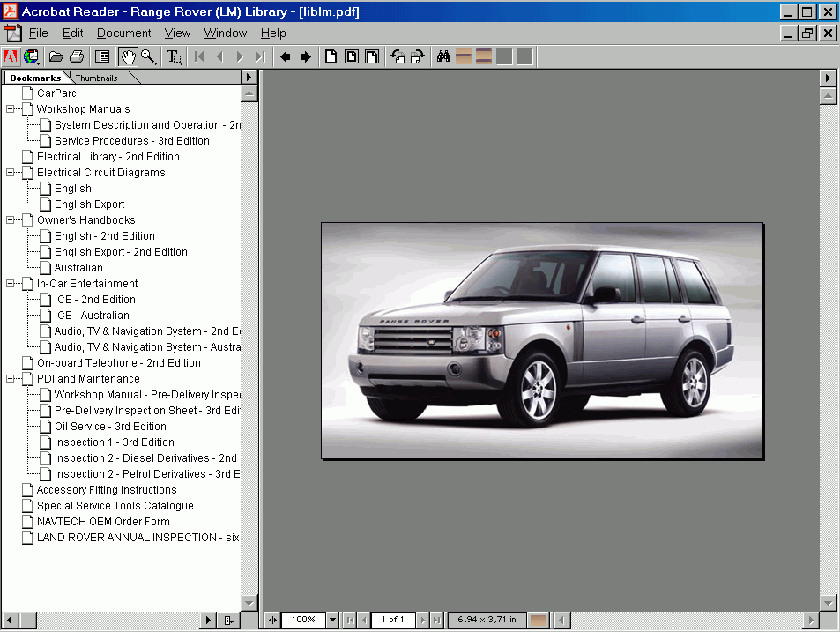Click the Go to Previous View arrow
840x632 pixels.
(x=286, y=56)
